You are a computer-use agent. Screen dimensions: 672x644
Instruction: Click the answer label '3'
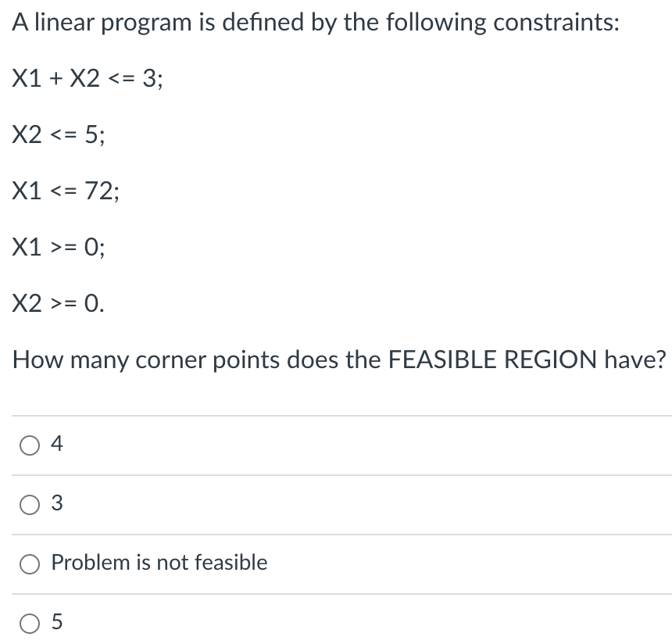pos(55,504)
